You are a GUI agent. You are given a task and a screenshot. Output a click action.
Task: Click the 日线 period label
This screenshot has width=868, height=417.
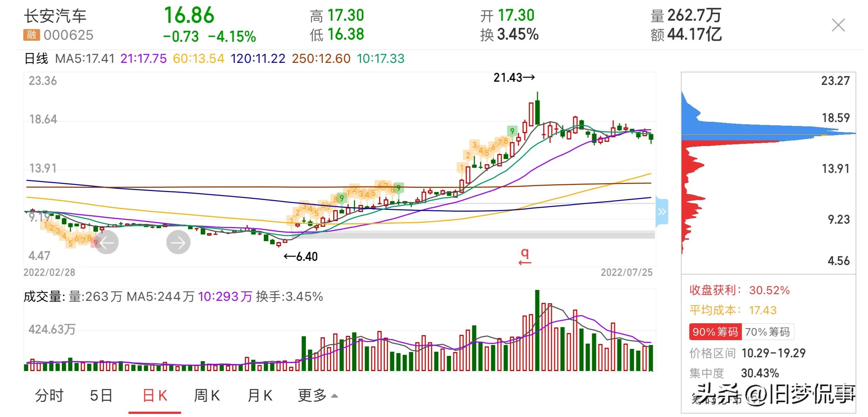tap(36, 59)
